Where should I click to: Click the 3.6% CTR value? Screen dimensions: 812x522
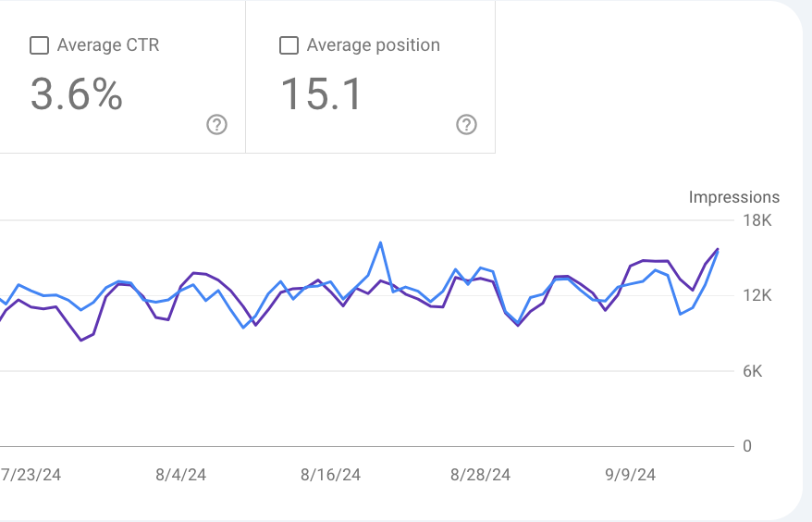[77, 94]
